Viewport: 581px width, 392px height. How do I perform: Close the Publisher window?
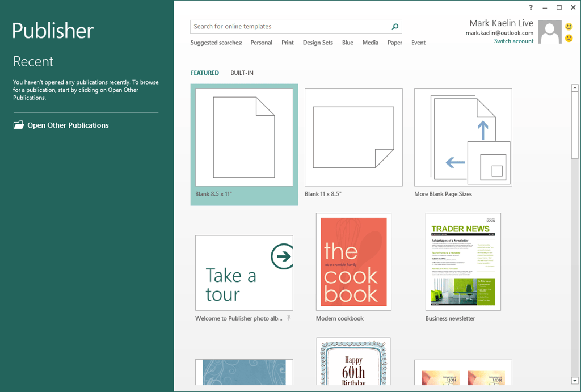tap(573, 7)
